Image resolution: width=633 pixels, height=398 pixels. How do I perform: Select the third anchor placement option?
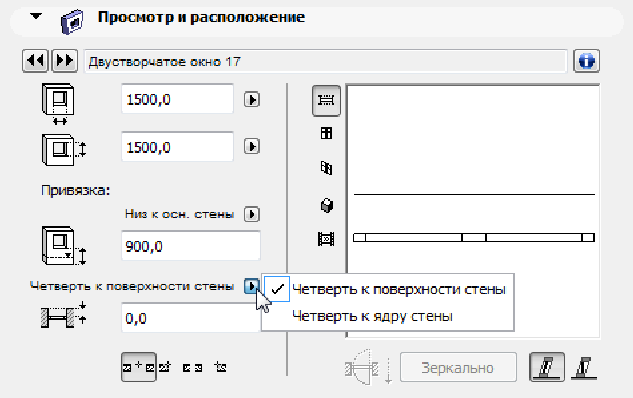(192, 368)
